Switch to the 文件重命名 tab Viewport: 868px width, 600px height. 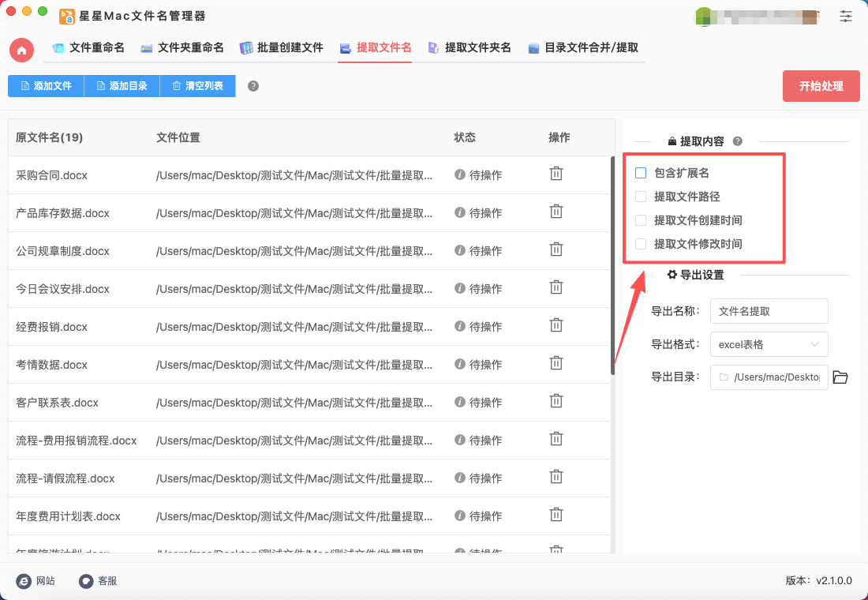pyautogui.click(x=88, y=48)
